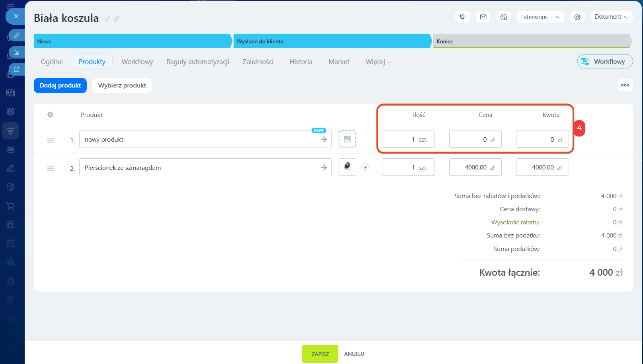Expand the Dokument dropdown
The height and width of the screenshot is (364, 643).
point(611,17)
